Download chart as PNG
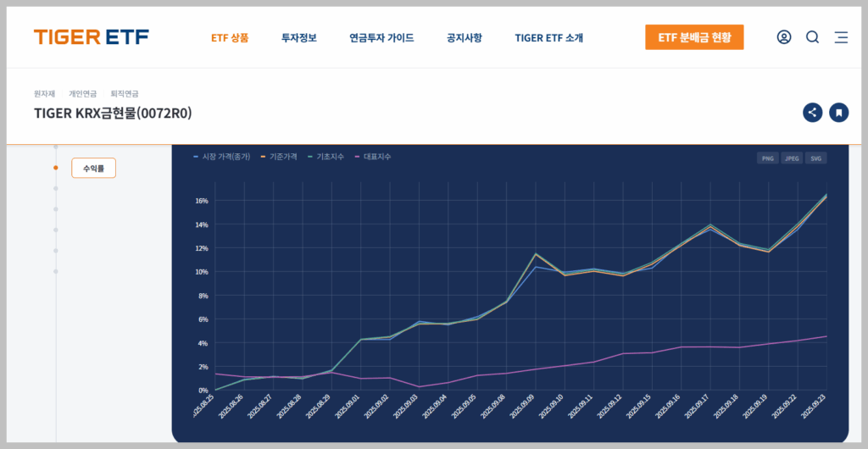The width and height of the screenshot is (868, 449). [767, 158]
